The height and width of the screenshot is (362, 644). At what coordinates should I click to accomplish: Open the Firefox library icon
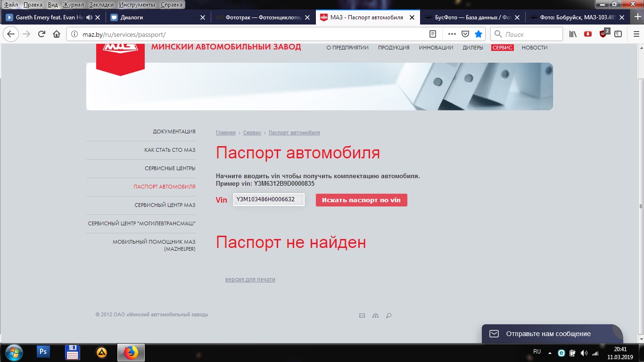pyautogui.click(x=573, y=34)
